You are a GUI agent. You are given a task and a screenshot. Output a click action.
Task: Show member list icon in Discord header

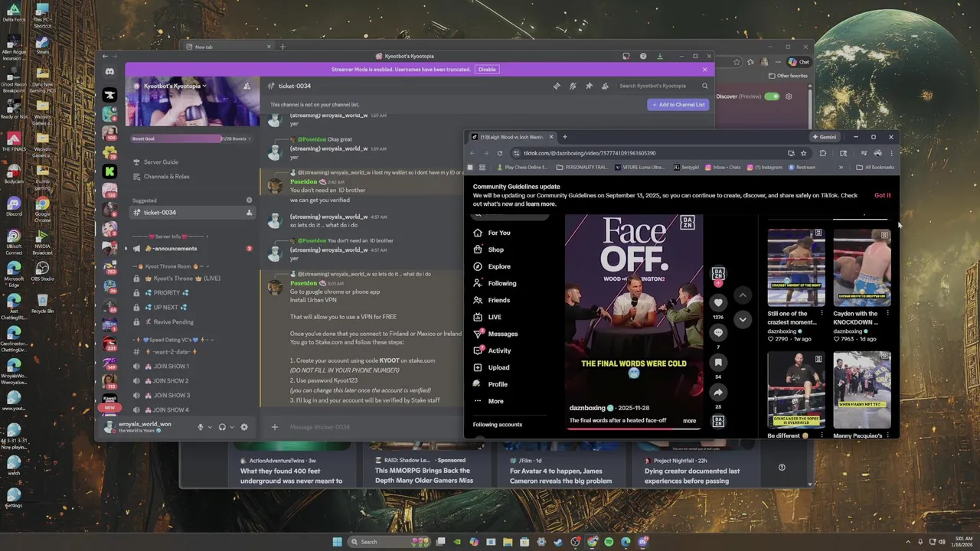pos(605,86)
